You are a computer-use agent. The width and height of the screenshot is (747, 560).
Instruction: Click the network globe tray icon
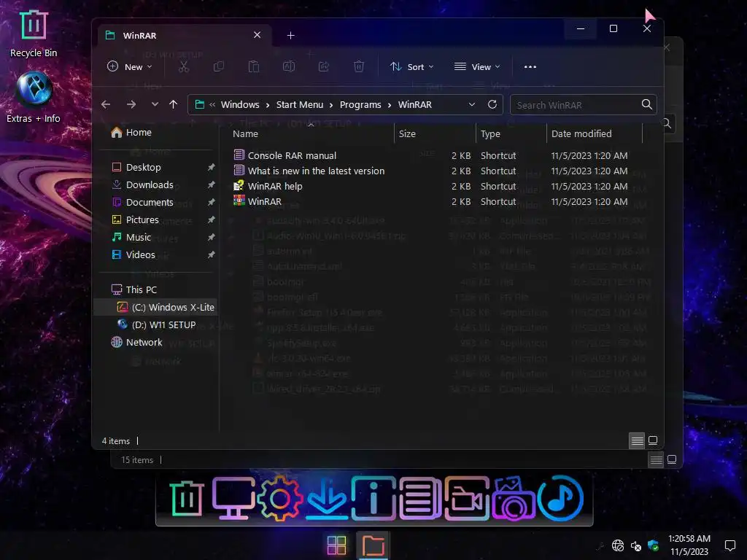618,545
